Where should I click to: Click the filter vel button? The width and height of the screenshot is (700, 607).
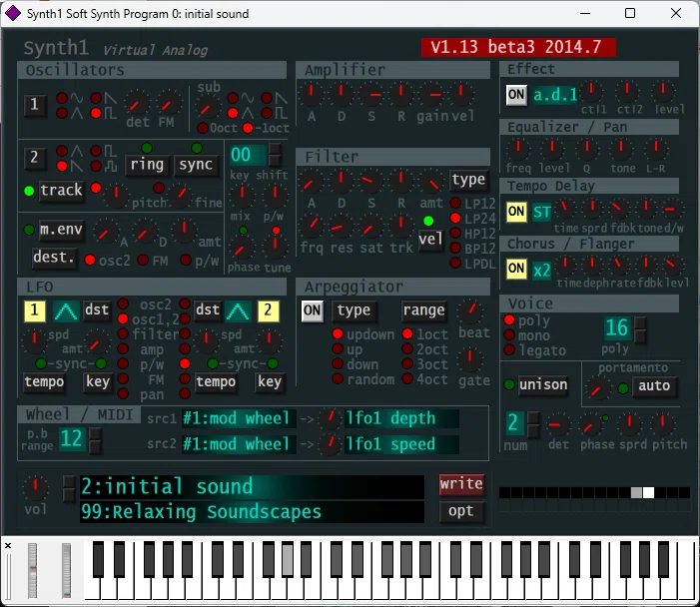(430, 240)
